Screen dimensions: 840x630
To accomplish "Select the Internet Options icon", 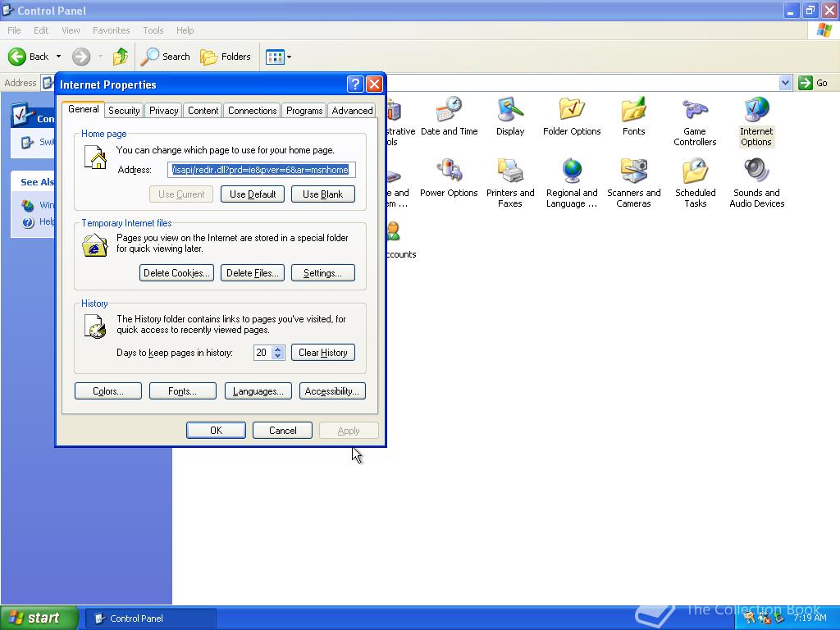I will click(x=756, y=121).
